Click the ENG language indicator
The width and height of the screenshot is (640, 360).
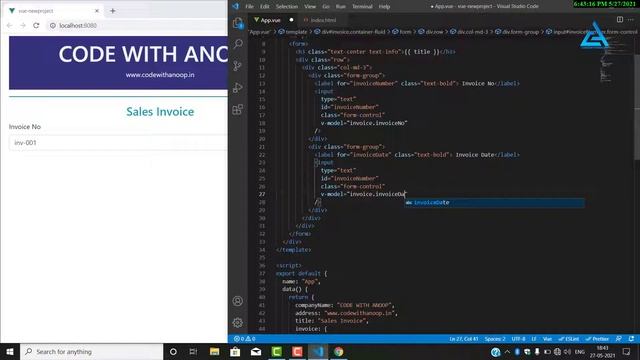click(x=580, y=352)
